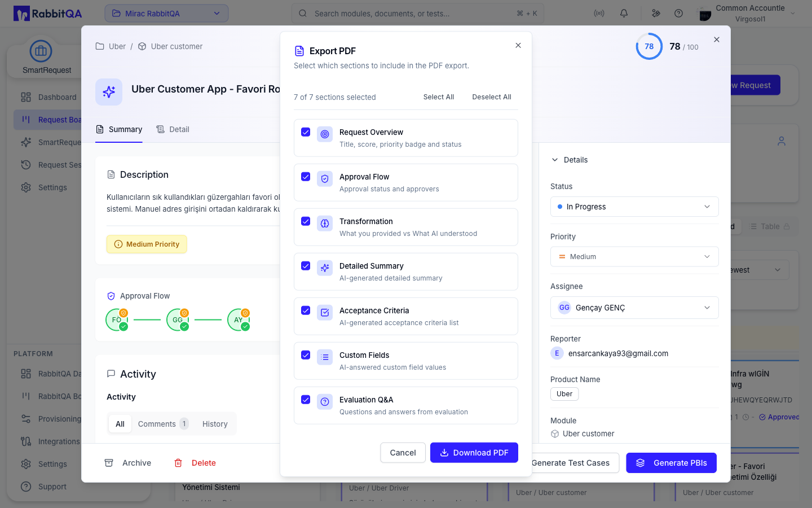This screenshot has width=812, height=508.
Task: Open the Mirac RabbitQA workspace dropdown
Action: 166,14
